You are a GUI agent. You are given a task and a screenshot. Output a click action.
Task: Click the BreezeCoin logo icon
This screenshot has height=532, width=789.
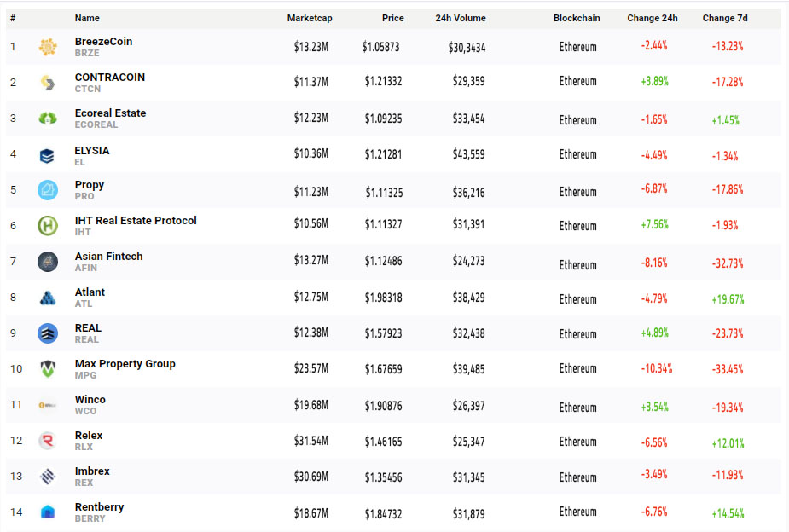tap(48, 47)
